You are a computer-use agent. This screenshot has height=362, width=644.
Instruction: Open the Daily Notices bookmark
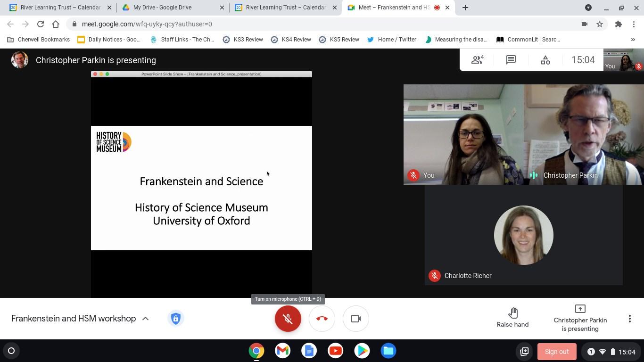click(109, 40)
